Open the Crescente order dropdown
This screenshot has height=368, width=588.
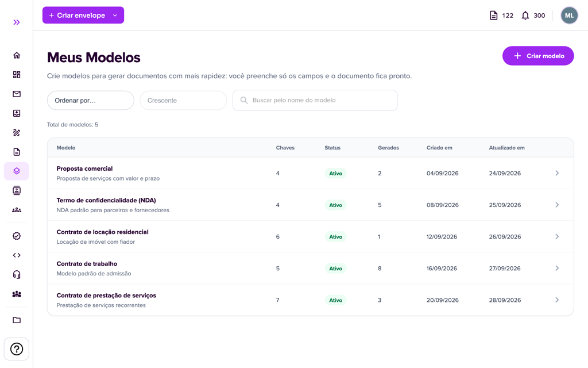coord(183,100)
